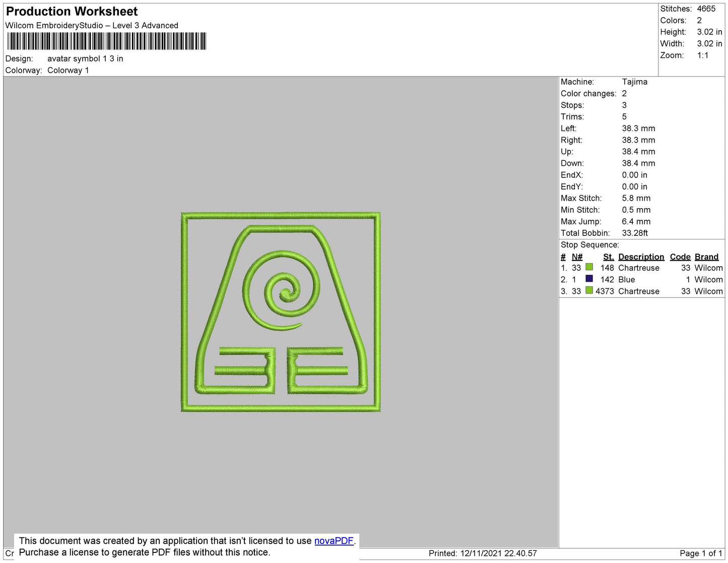This screenshot has width=728, height=563.
Task: Click the stitch count 148 in row 1
Action: click(607, 268)
